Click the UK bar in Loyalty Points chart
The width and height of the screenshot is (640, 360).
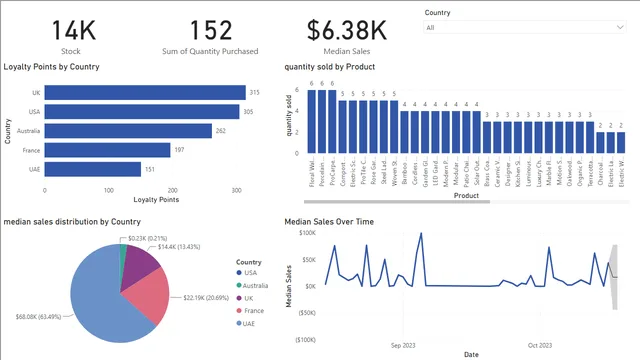(x=145, y=92)
